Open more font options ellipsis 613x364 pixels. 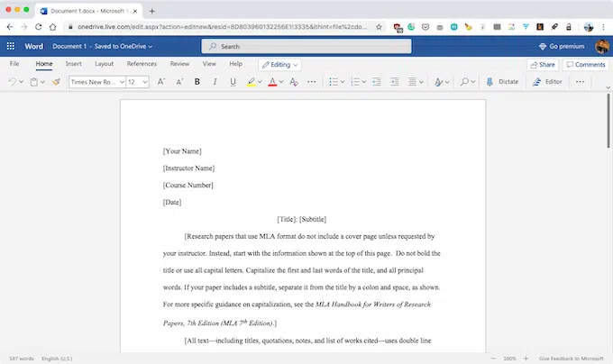click(x=312, y=82)
